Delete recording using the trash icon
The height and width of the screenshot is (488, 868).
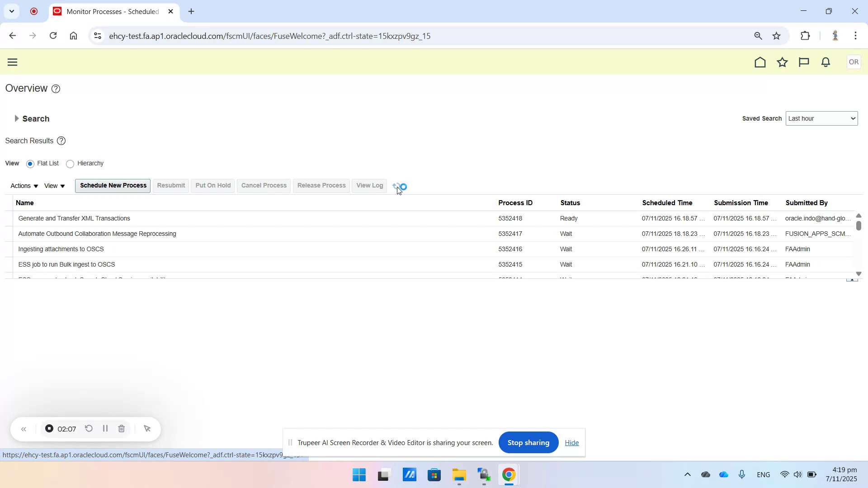121,428
